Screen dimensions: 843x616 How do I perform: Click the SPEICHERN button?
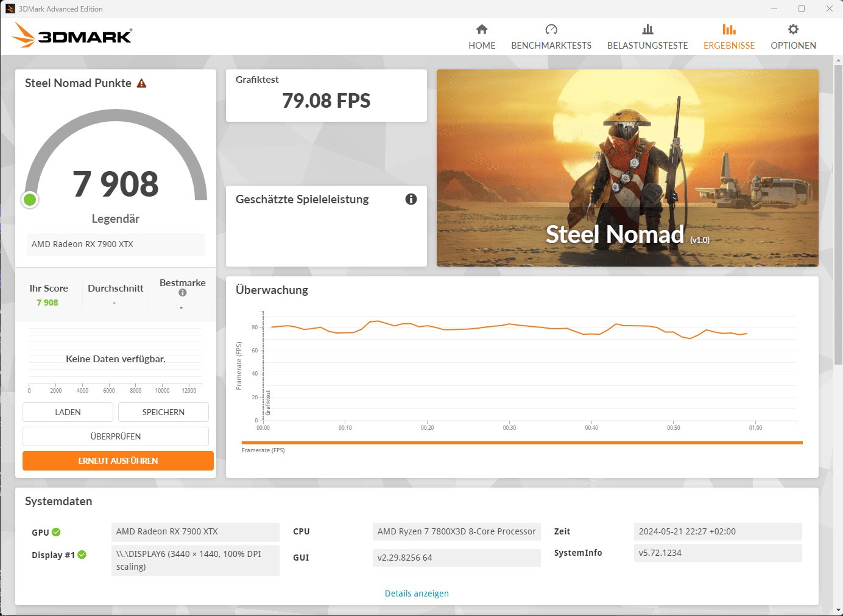[x=163, y=412]
